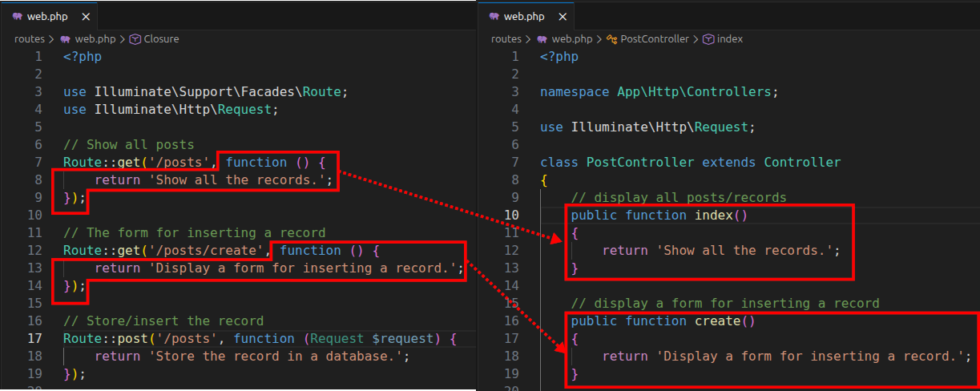Click the Closure symbol icon in the left breadcrumb
Screen dimensions: 980x391
135,38
